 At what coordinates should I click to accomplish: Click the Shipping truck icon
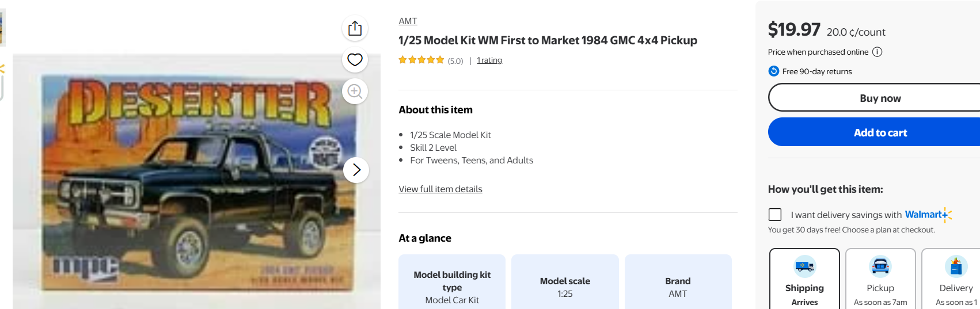[804, 266]
